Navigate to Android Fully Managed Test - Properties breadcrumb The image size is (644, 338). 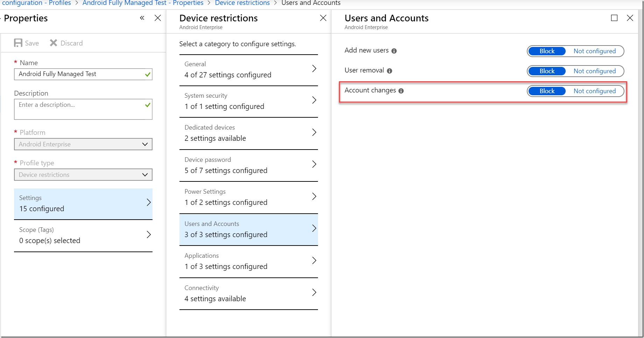point(143,3)
